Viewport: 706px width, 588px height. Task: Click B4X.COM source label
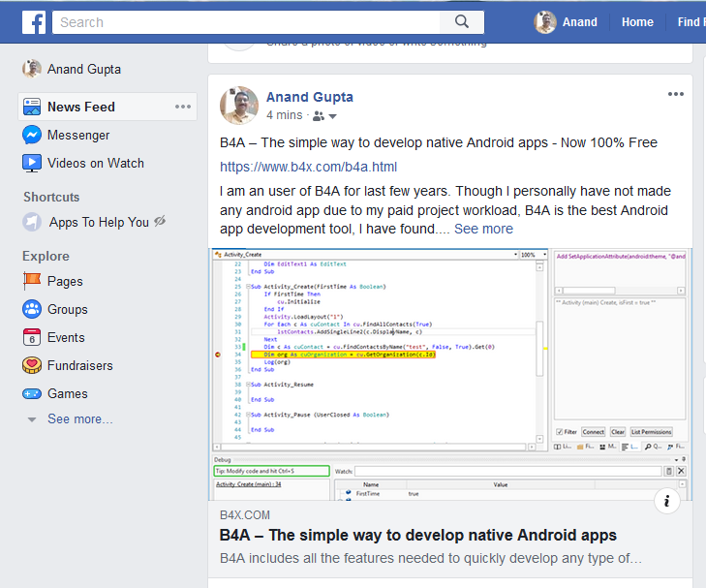(245, 515)
